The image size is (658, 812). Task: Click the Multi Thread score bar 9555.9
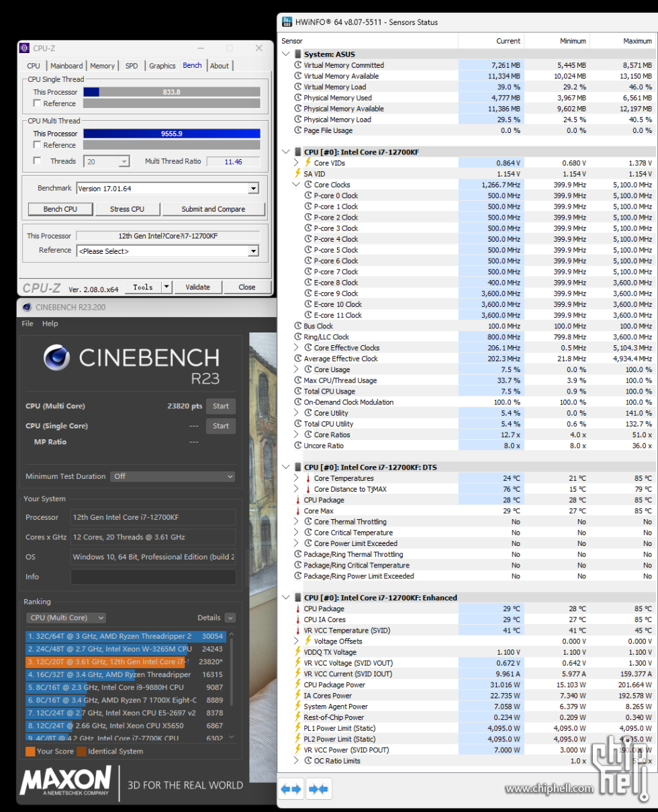click(171, 134)
